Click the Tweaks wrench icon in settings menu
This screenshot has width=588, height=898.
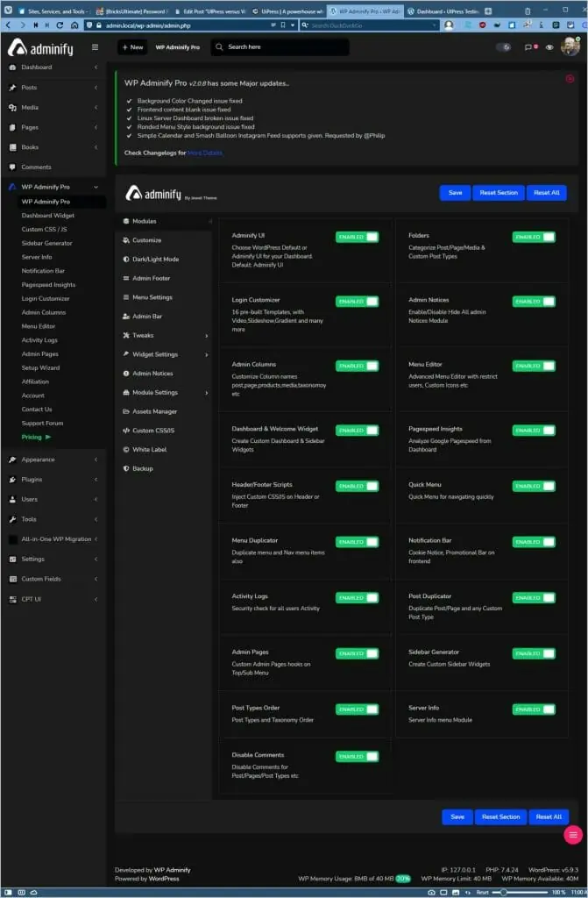coord(126,336)
